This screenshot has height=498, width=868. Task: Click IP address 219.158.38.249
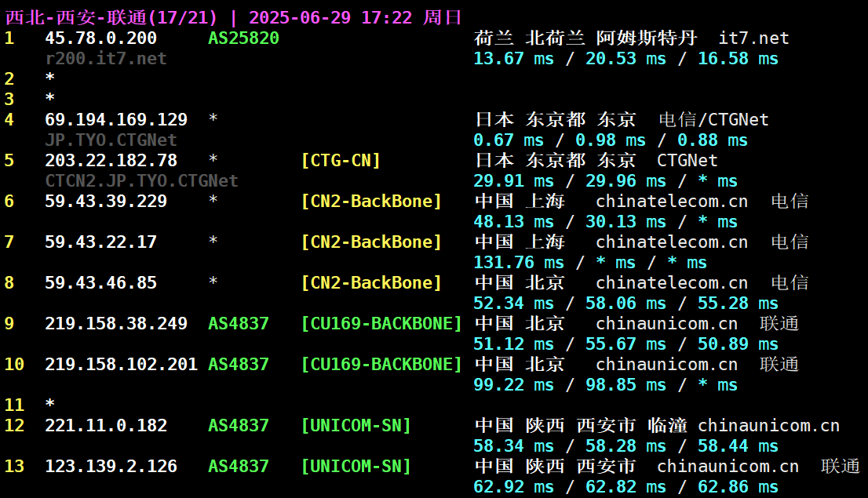coord(116,323)
